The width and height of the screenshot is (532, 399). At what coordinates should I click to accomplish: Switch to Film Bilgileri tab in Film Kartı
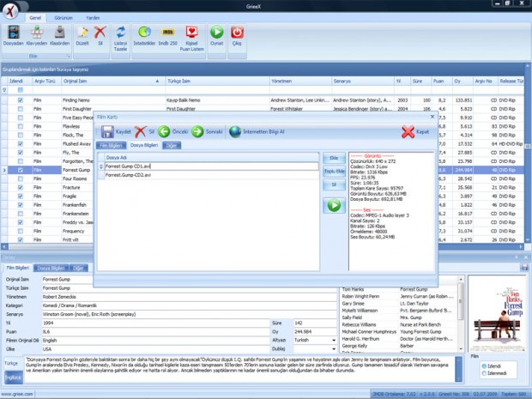pos(111,146)
